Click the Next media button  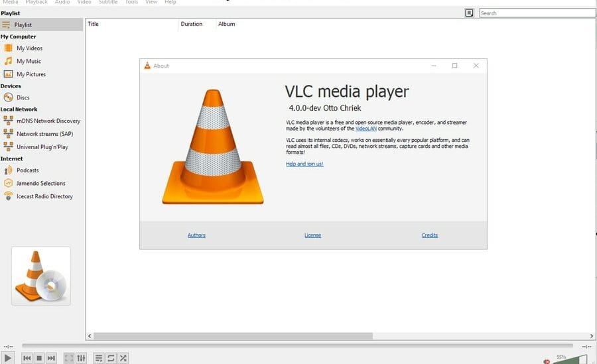51,358
